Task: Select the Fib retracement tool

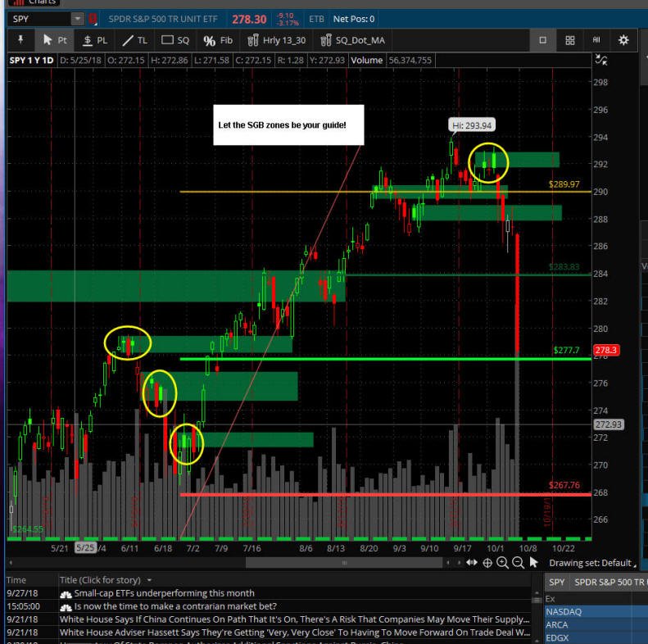Action: (x=218, y=40)
